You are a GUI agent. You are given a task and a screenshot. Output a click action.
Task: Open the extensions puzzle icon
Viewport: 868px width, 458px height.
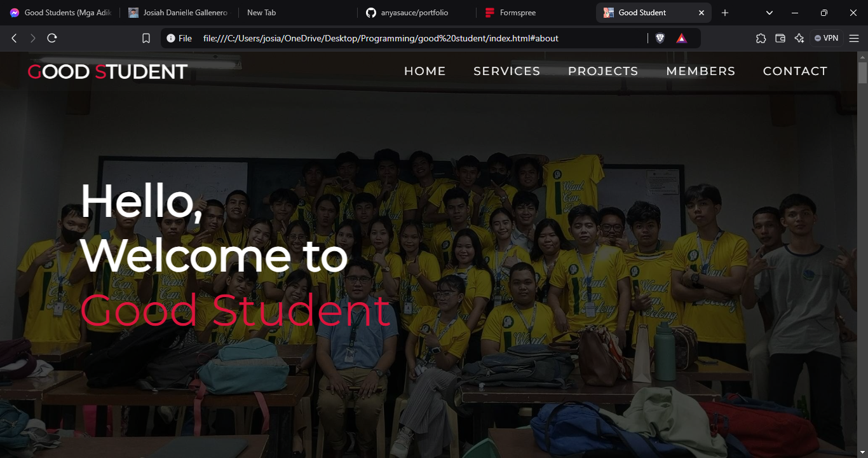click(x=761, y=38)
